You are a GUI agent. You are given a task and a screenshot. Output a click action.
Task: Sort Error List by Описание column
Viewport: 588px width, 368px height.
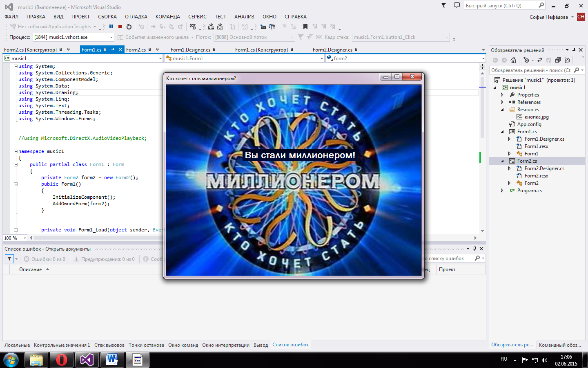31,269
